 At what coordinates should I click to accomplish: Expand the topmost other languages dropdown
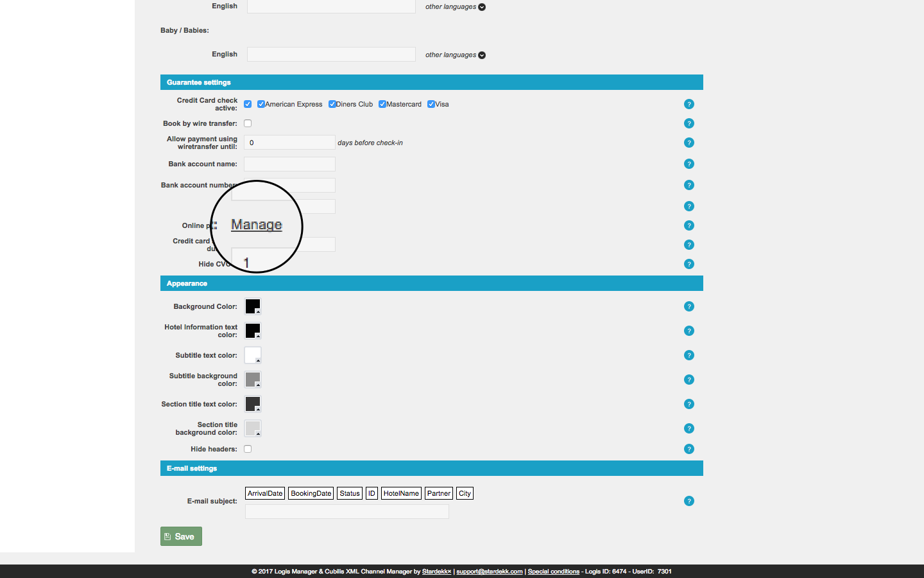pyautogui.click(x=455, y=7)
